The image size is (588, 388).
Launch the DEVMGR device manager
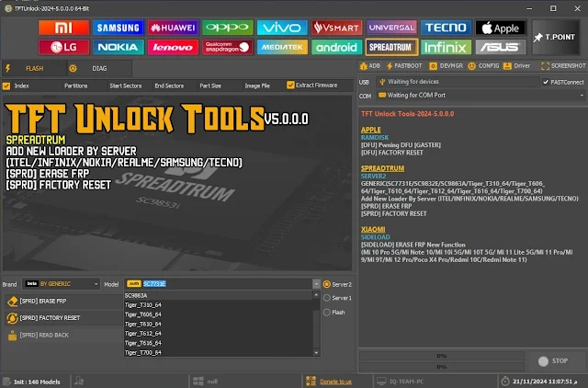(447, 66)
